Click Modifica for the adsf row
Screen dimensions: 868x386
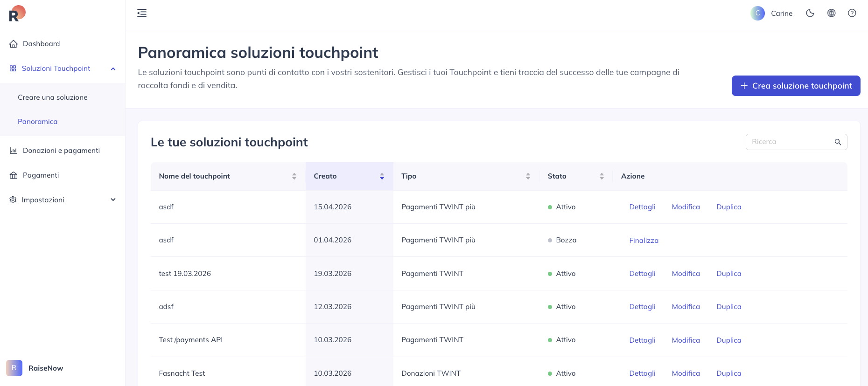coord(686,307)
